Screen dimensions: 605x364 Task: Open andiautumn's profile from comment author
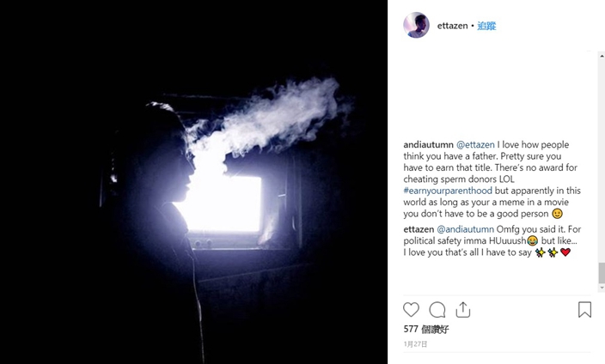(x=428, y=144)
